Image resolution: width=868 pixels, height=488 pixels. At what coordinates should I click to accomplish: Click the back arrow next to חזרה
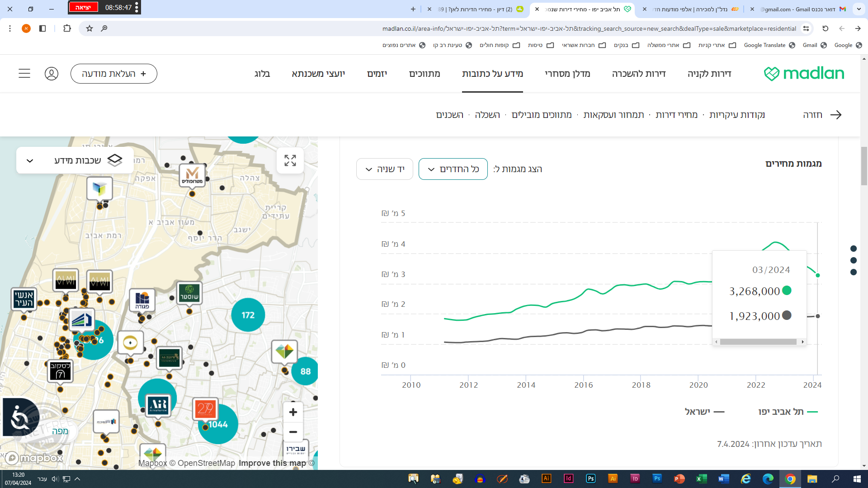tap(835, 115)
